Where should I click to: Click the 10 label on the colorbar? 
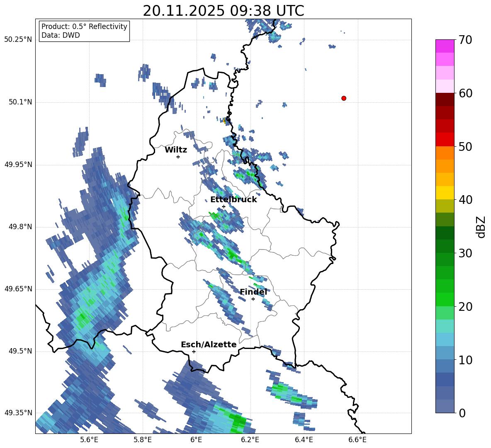pyautogui.click(x=465, y=360)
